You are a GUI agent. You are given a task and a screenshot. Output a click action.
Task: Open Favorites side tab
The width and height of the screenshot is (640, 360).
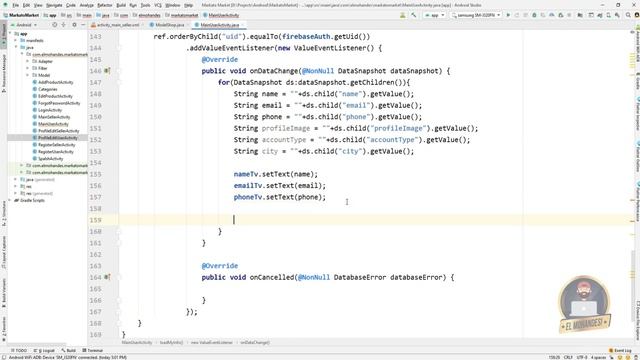click(4, 329)
